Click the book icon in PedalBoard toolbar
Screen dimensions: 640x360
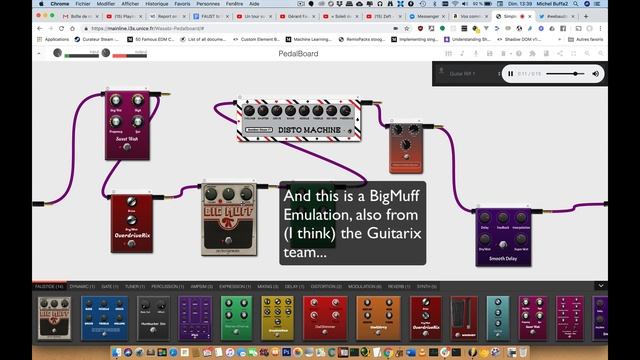tap(546, 53)
